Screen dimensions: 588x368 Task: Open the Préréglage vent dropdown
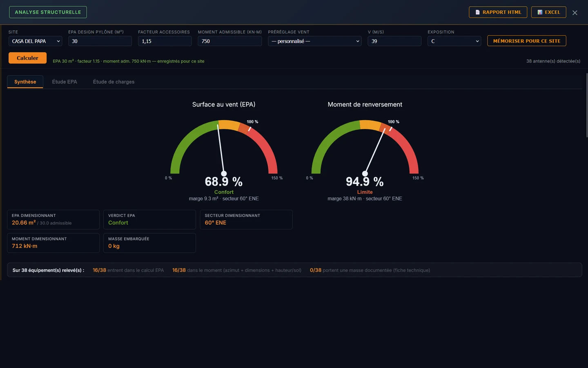pos(315,41)
